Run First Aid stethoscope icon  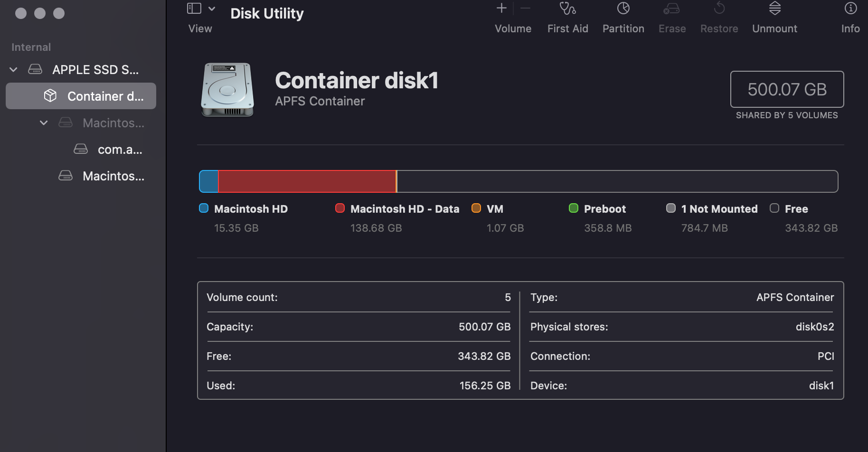567,8
